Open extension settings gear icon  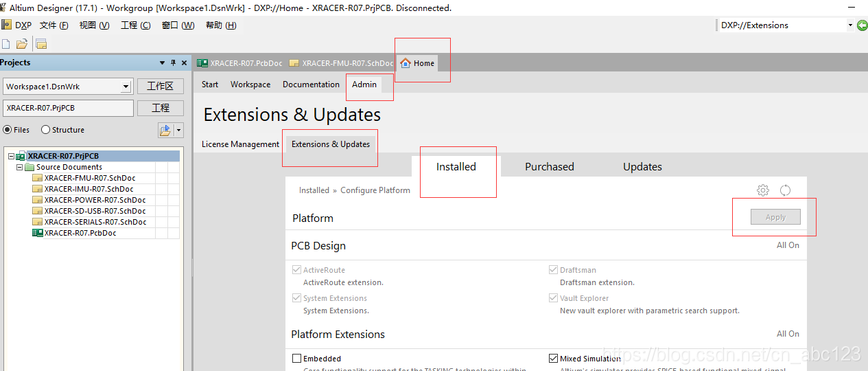point(763,190)
